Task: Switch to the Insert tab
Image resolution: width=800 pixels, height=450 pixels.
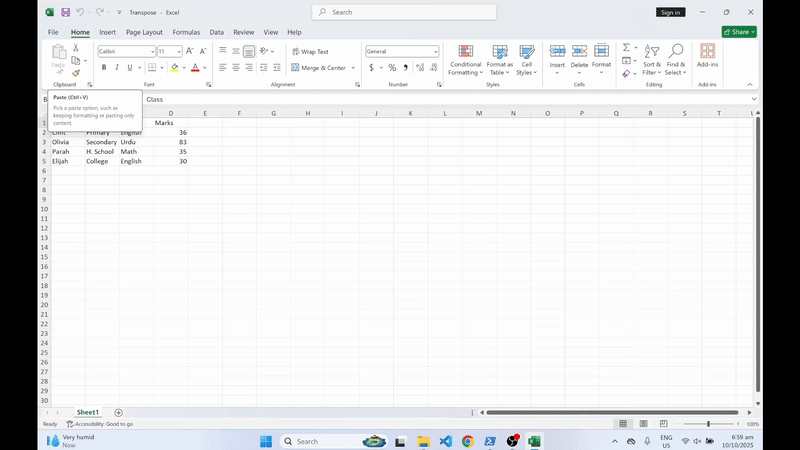Action: [107, 32]
